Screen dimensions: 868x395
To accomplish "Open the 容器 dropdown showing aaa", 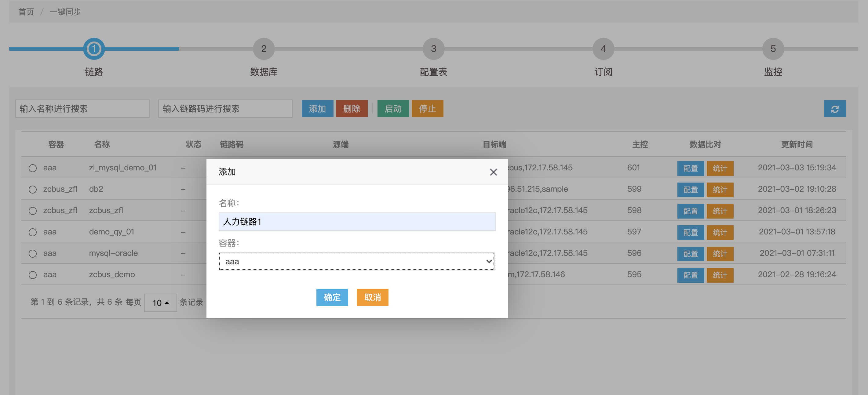I will tap(356, 261).
